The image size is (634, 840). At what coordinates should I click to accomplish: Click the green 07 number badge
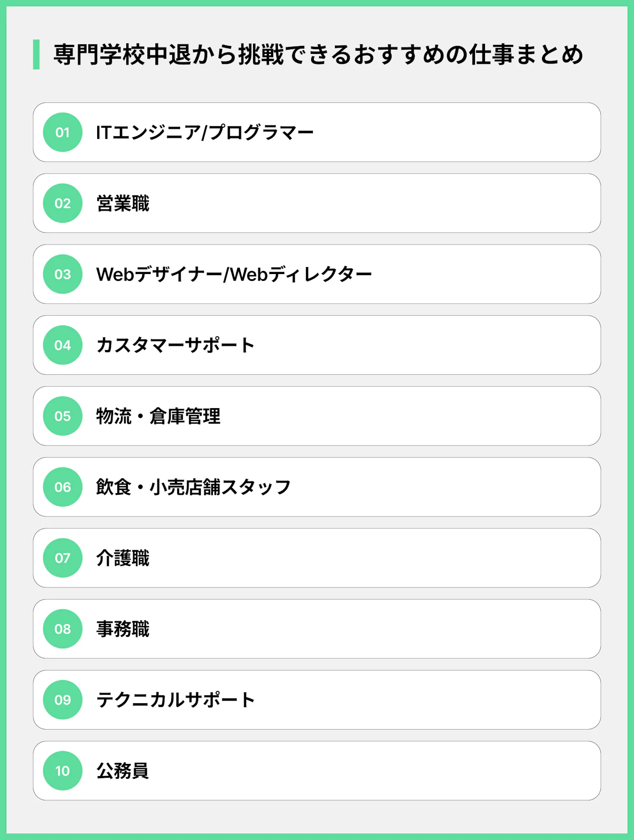63,558
